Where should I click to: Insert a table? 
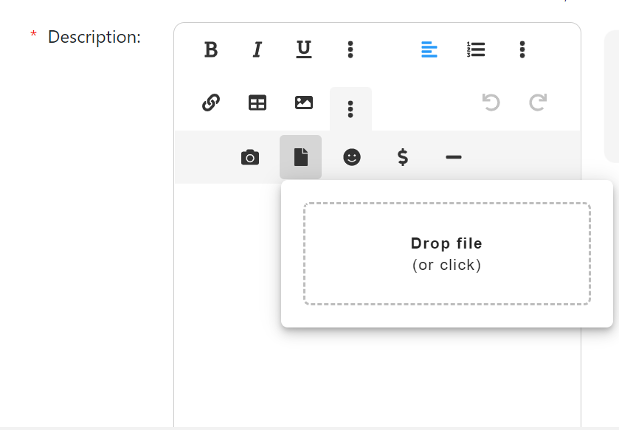pos(257,103)
